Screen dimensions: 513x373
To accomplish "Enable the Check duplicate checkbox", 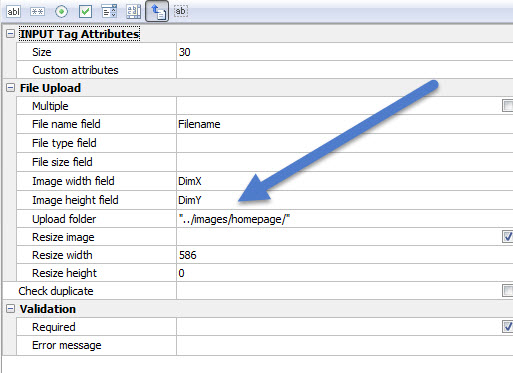I will coord(508,291).
